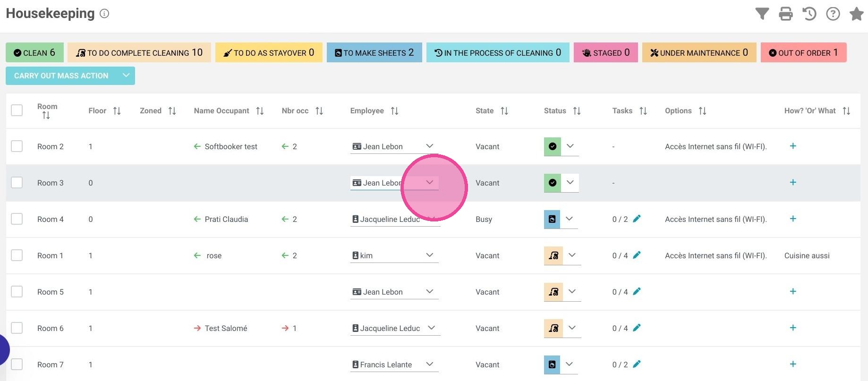The width and height of the screenshot is (868, 381).
Task: Check the Room 2 row checkbox
Action: click(17, 146)
